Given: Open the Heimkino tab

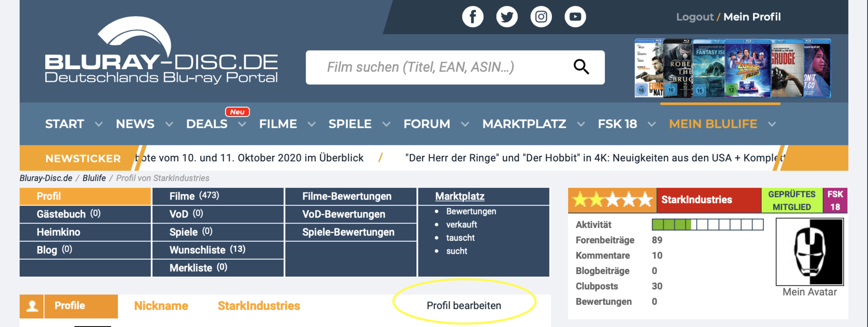Looking at the screenshot, I should point(85,232).
